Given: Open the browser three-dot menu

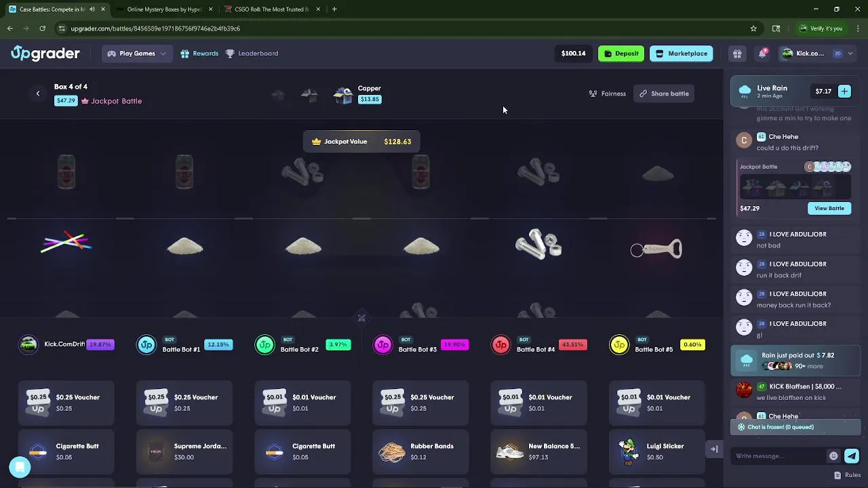Looking at the screenshot, I should pos(858,28).
